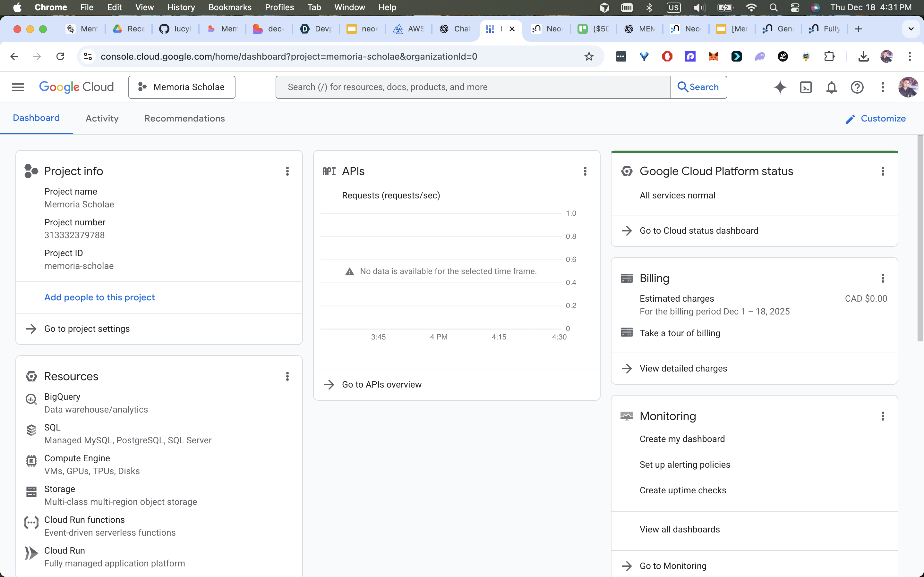
Task: Switch to the Activity tab
Action: 102,118
